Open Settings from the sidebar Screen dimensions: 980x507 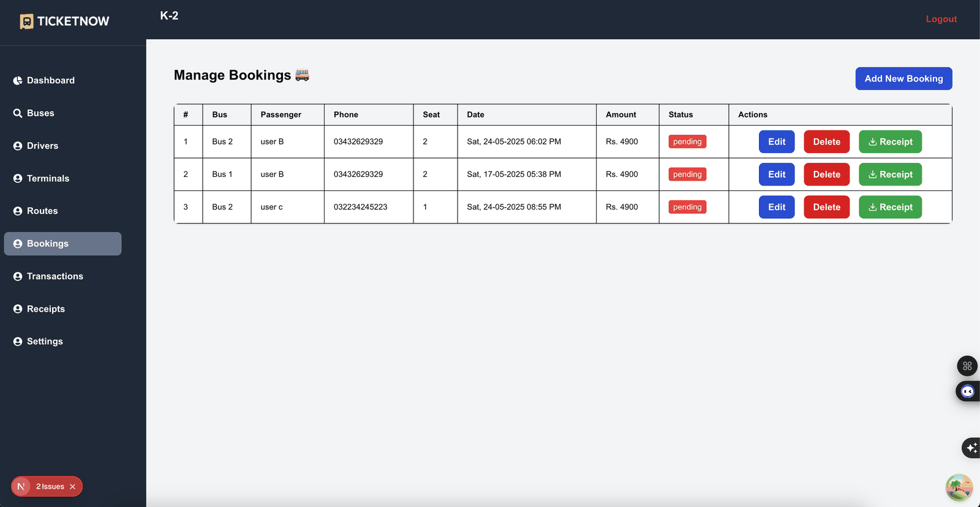tap(45, 342)
